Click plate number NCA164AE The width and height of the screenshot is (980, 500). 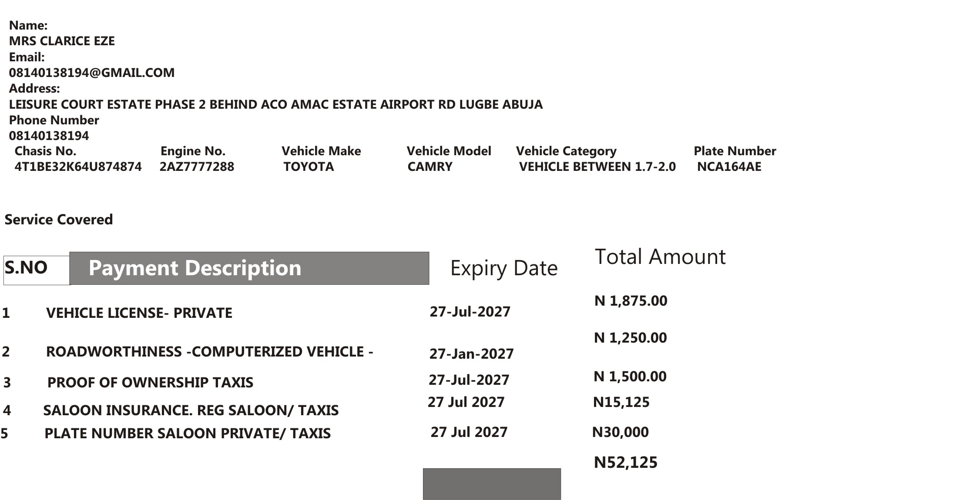[x=729, y=167]
